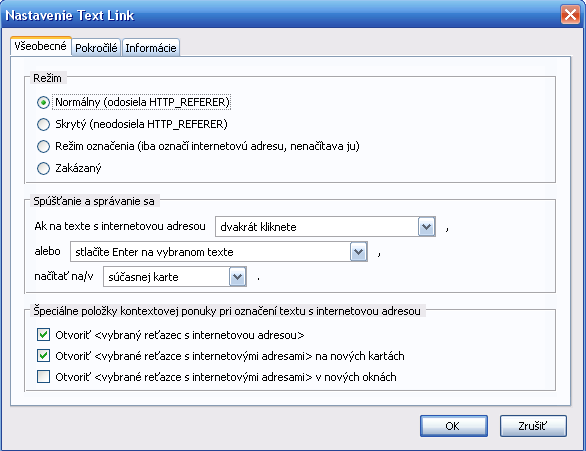This screenshot has height=451, width=586.
Task: Open the 'súčasnej karte' dropdown arrow
Action: pos(238,277)
